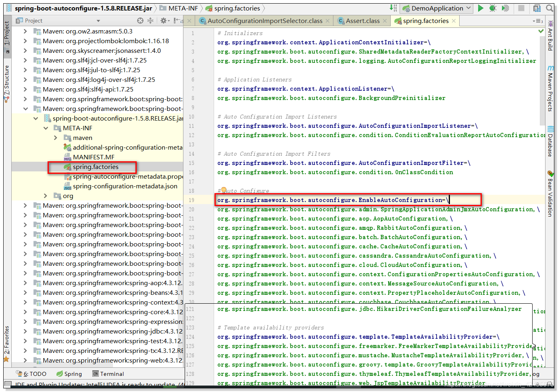558x392 pixels.
Task: Open Search Everywhere magnifier
Action: pos(550,8)
